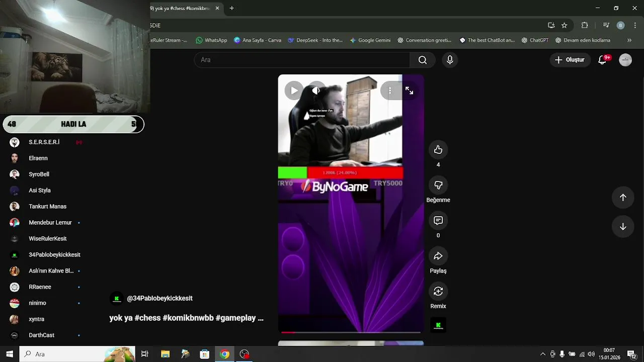The height and width of the screenshot is (362, 644).
Task: Go to previous Short with up arrow
Action: click(x=623, y=198)
